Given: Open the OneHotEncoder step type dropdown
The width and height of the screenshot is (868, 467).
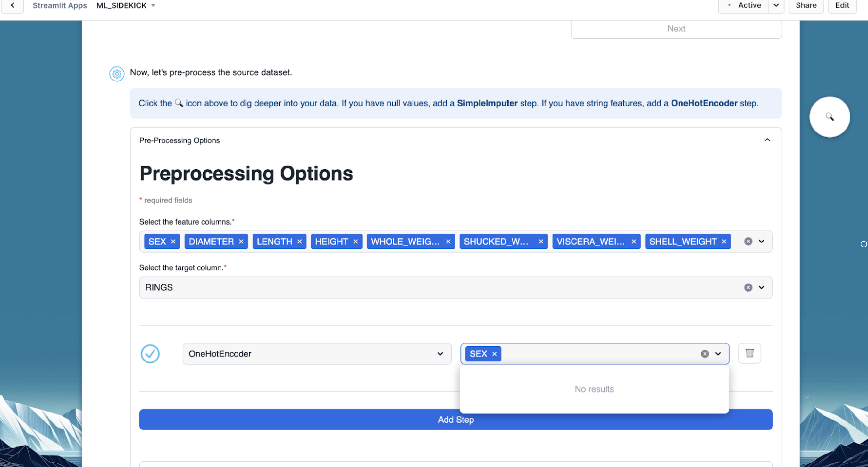Looking at the screenshot, I should click(x=316, y=354).
